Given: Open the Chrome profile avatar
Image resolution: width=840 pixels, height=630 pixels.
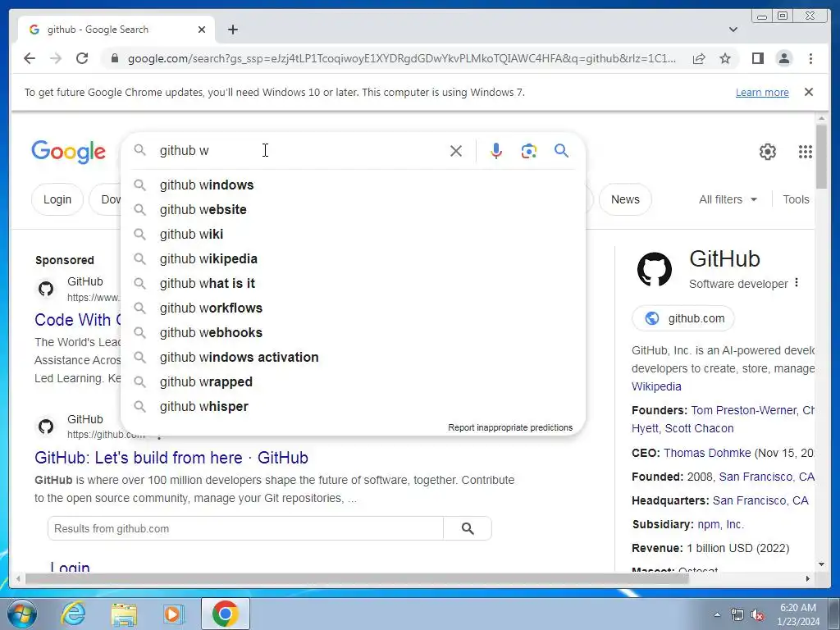Looking at the screenshot, I should 783,58.
